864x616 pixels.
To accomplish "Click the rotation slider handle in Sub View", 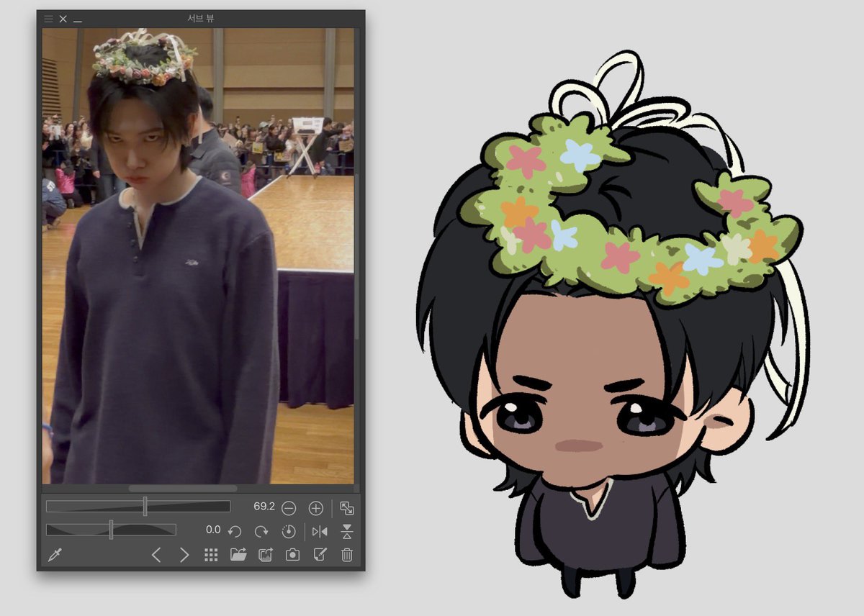I will (111, 530).
